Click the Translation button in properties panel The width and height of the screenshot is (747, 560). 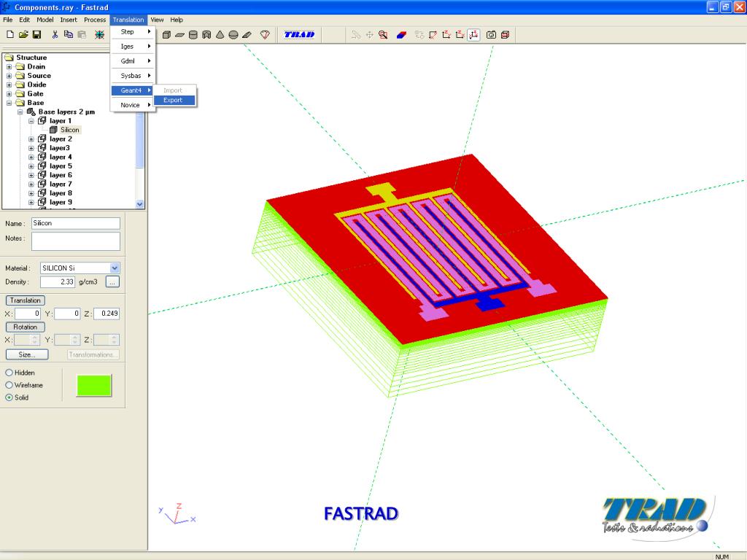pos(26,300)
